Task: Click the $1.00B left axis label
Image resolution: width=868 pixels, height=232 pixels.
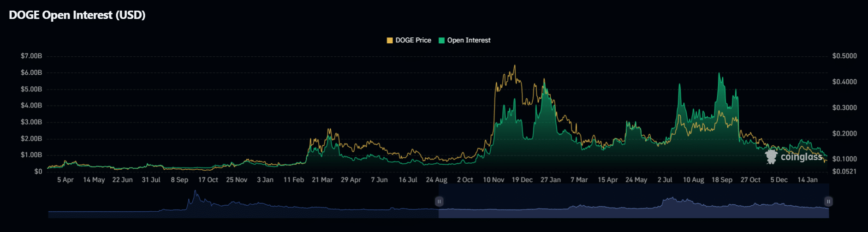Action: click(31, 155)
